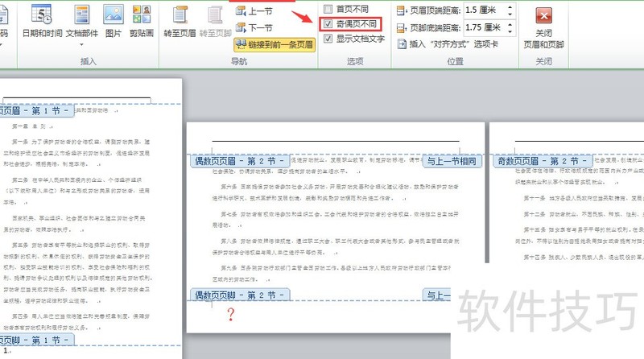Image resolution: width=644 pixels, height=359 pixels.
Task: Insert Alignment Tab (插入对齐方式选项卡)
Action: tap(448, 44)
